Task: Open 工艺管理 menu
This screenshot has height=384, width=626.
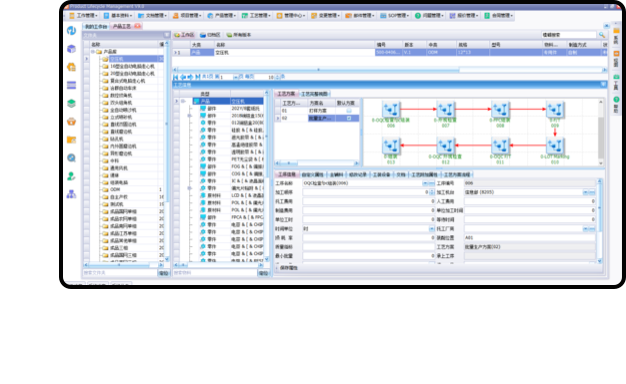Action: (x=256, y=16)
